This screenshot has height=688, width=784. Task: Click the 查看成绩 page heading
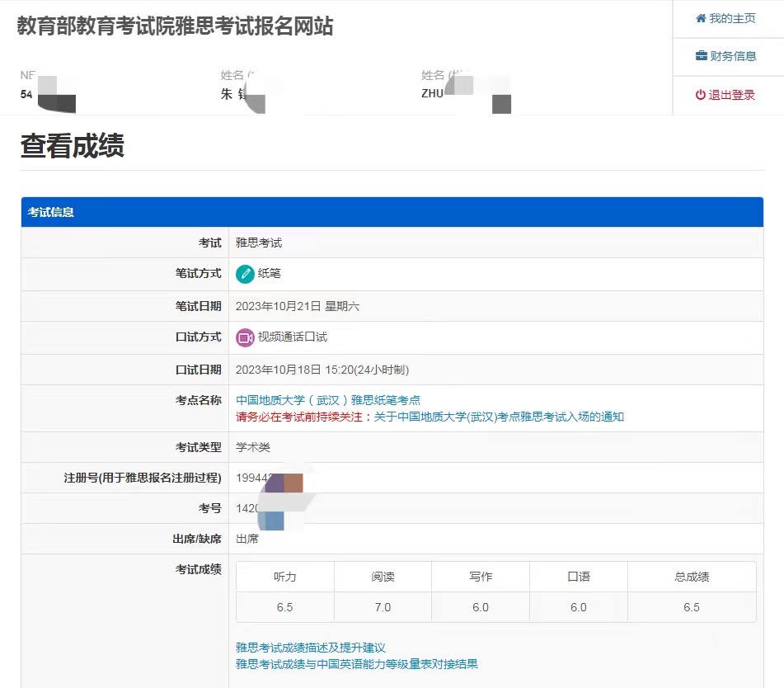pyautogui.click(x=73, y=146)
